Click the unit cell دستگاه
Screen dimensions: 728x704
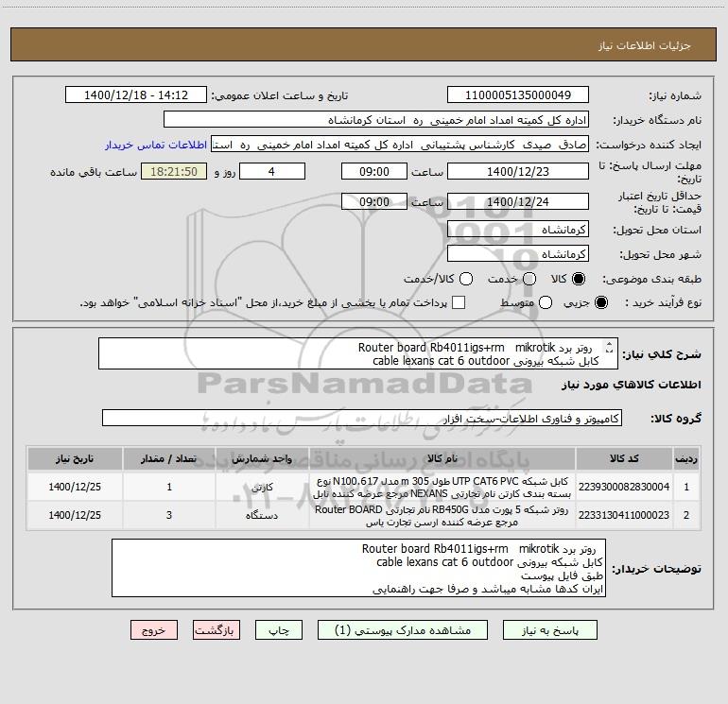pyautogui.click(x=262, y=515)
